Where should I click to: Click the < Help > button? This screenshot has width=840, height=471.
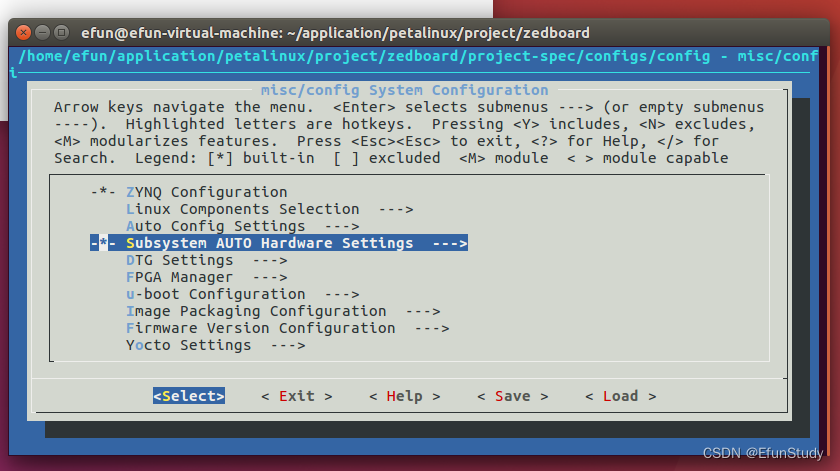[405, 396]
